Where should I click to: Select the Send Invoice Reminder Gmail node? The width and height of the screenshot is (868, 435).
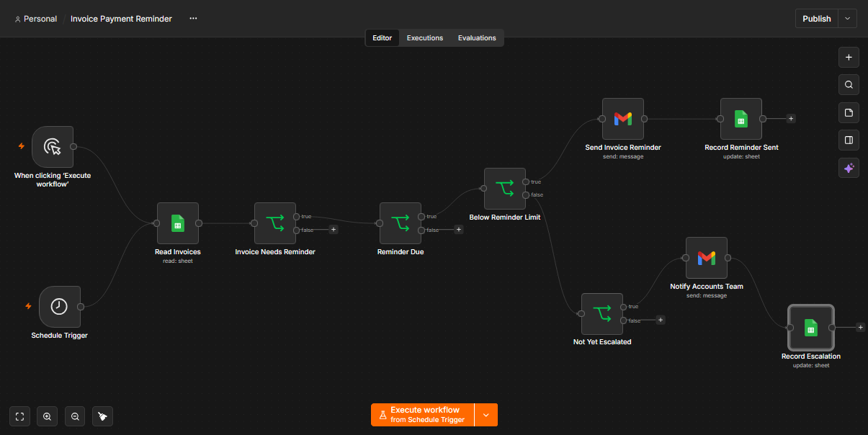tap(623, 119)
